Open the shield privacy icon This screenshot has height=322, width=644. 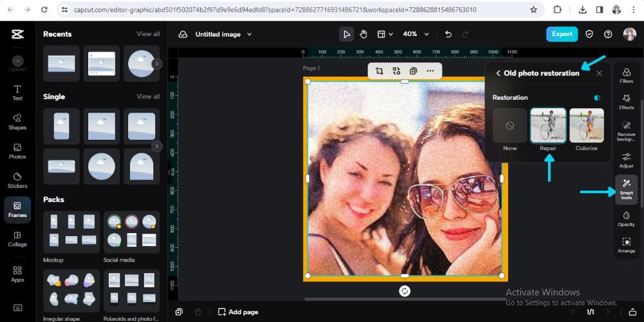[589, 35]
